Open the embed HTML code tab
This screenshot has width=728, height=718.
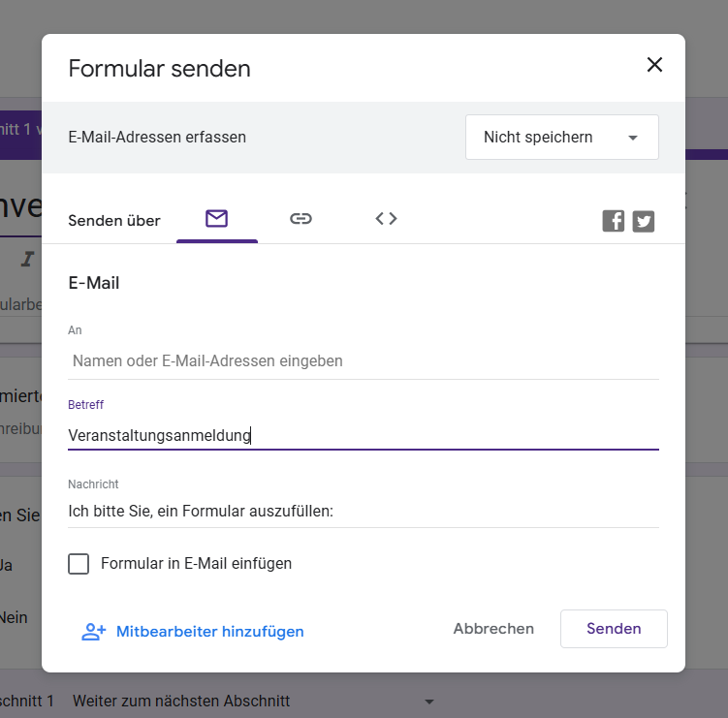[386, 219]
